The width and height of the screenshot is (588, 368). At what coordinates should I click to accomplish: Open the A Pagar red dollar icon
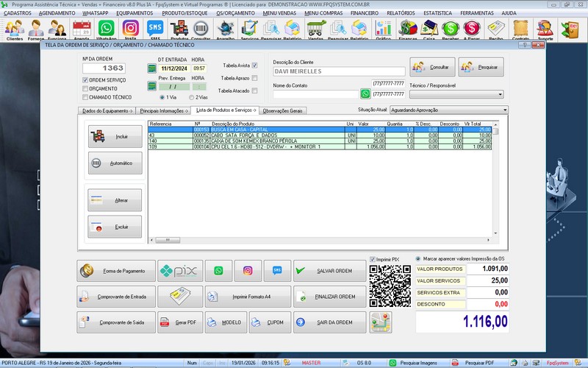coord(472,29)
